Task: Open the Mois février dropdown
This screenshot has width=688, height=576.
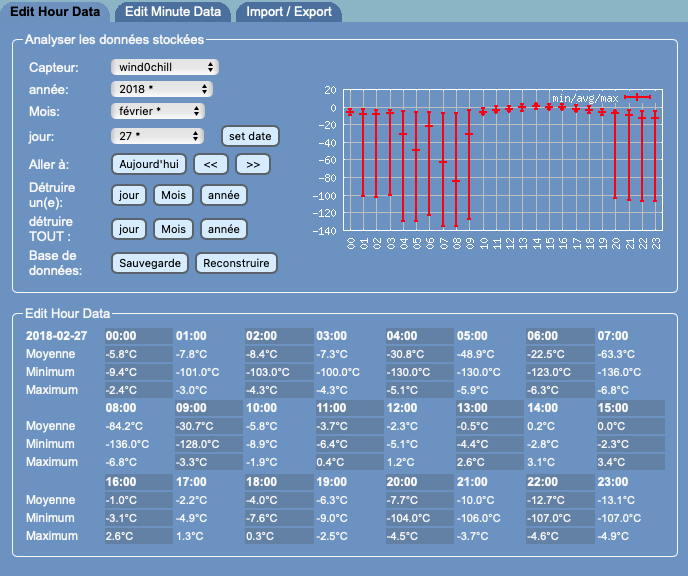Action: [158, 111]
